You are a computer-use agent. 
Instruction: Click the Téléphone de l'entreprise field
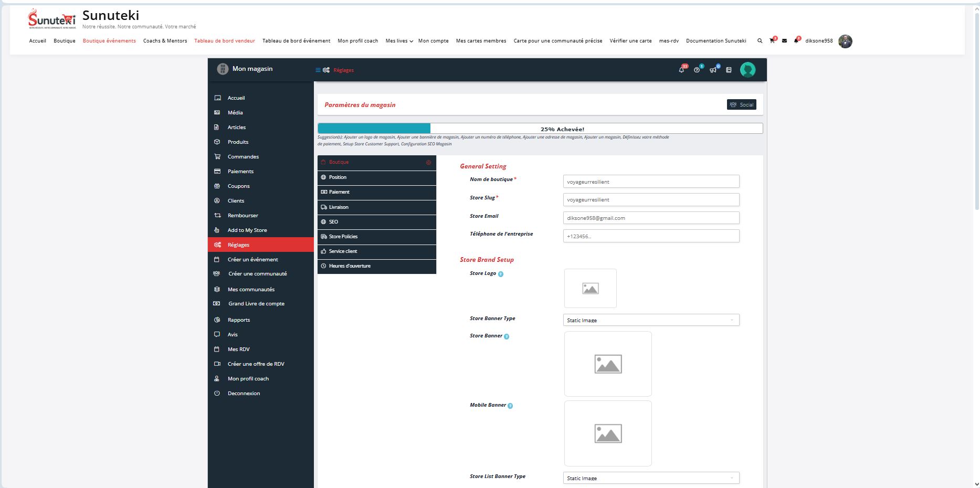tap(651, 236)
